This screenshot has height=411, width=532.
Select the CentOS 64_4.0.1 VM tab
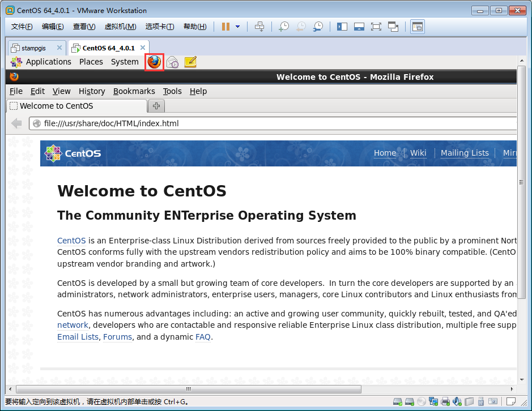click(109, 48)
